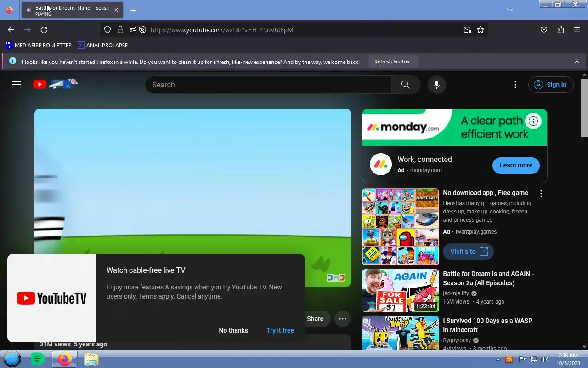This screenshot has height=368, width=588.
Task: Open the YouTube guide hamburger menu
Action: click(x=17, y=85)
